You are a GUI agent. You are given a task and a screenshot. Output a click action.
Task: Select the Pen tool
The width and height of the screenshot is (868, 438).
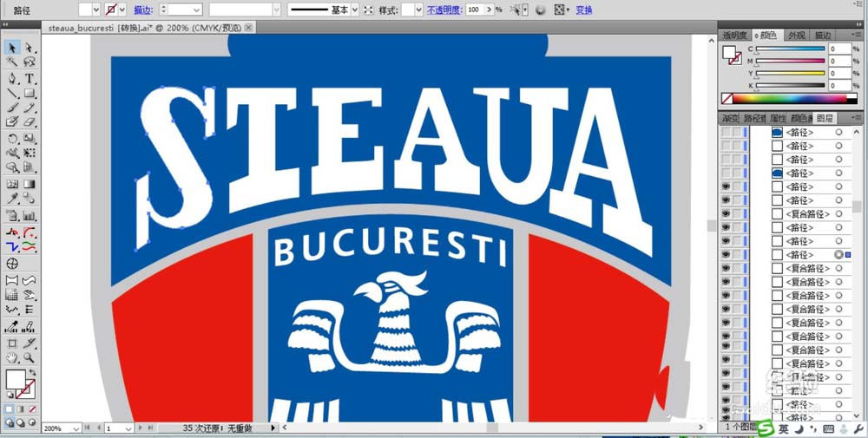click(x=12, y=79)
